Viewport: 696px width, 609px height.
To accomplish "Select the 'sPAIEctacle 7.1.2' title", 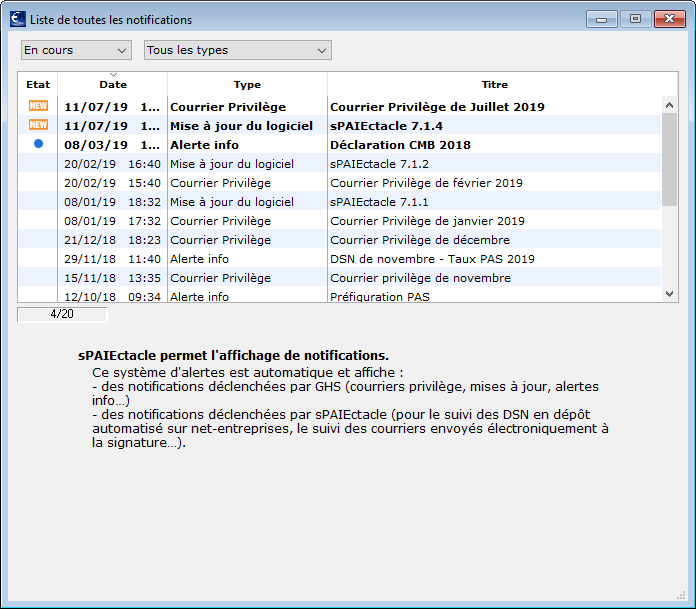I will click(x=380, y=164).
